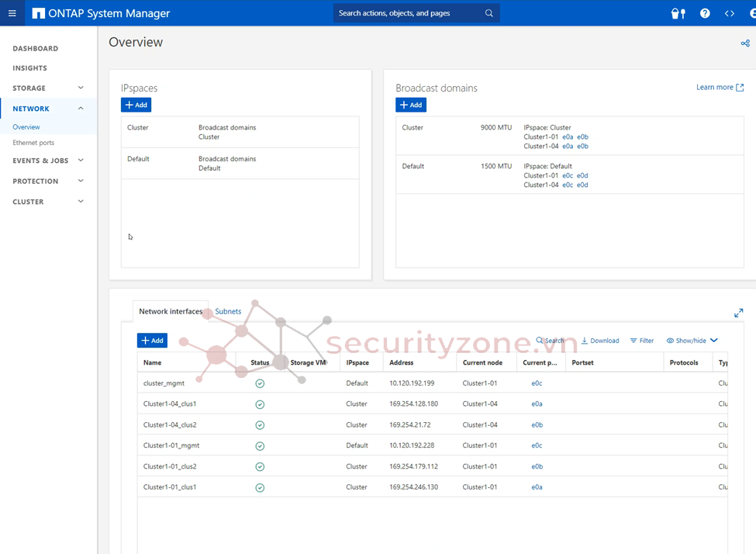This screenshot has height=554, width=756.
Task: Expand the Protection menu section
Action: [x=81, y=181]
